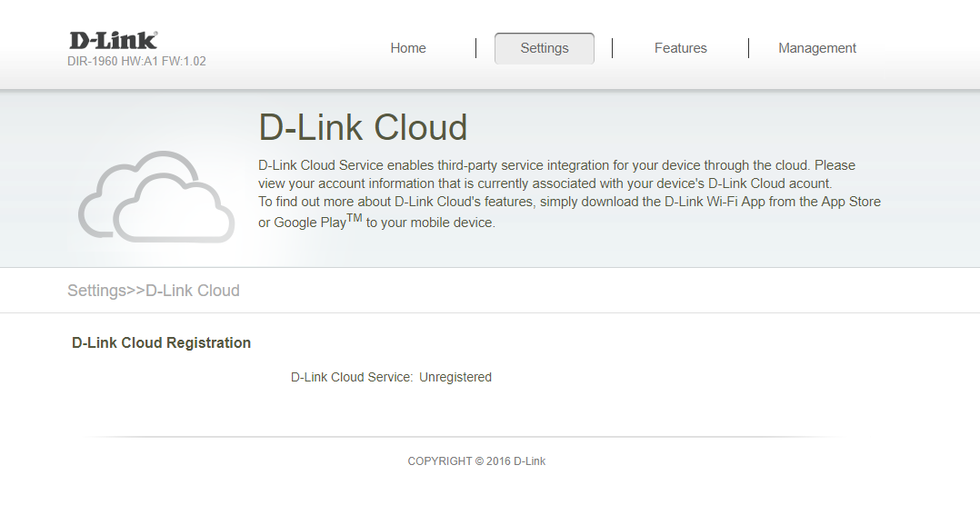Viewport: 980px width, 505px height.
Task: Click the cloud icon graphic
Action: pyautogui.click(x=156, y=196)
